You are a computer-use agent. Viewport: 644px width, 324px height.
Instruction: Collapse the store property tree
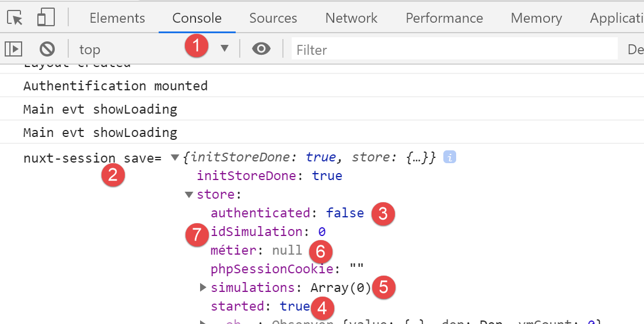pos(189,195)
